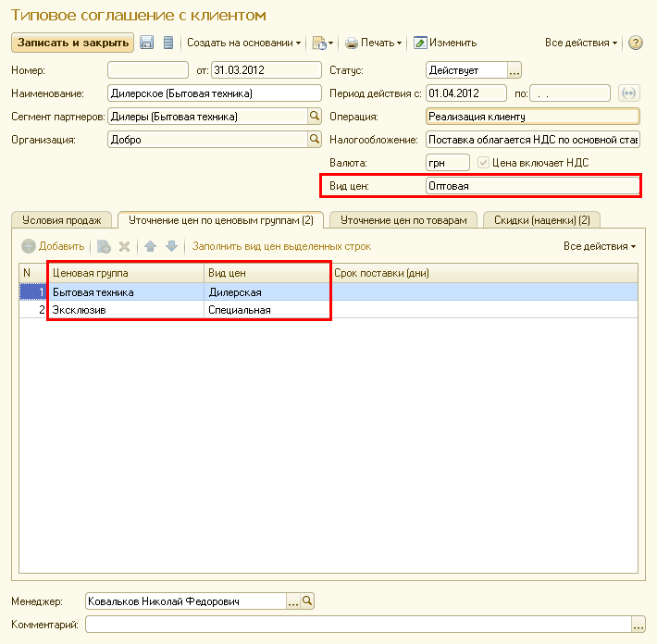
Task: Click the pencil Изменить toolbar button
Action: click(445, 43)
